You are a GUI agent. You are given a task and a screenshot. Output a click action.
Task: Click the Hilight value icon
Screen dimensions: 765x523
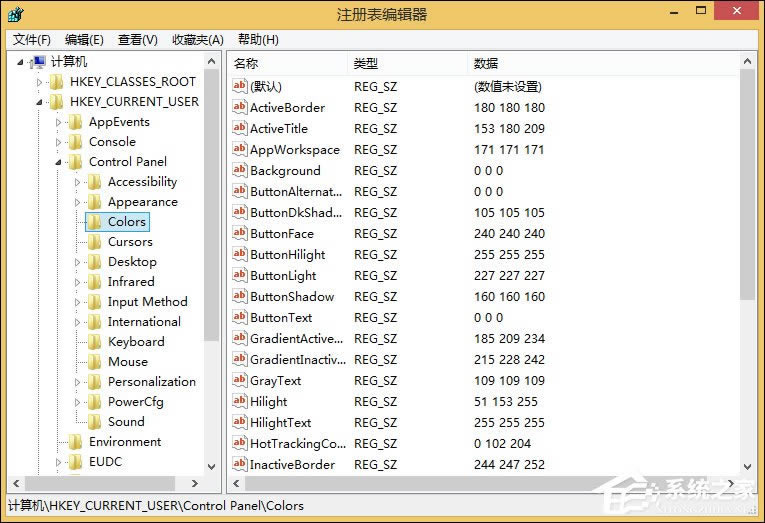point(240,401)
